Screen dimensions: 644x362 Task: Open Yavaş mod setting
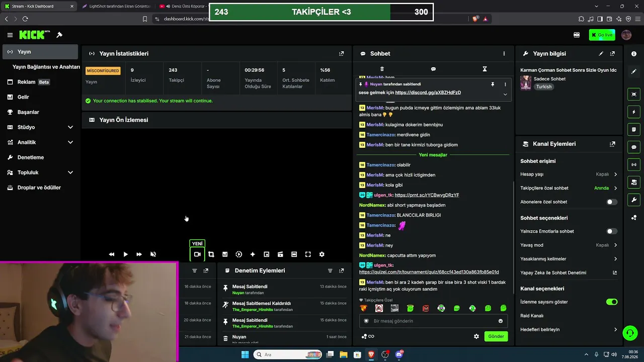tap(569, 245)
